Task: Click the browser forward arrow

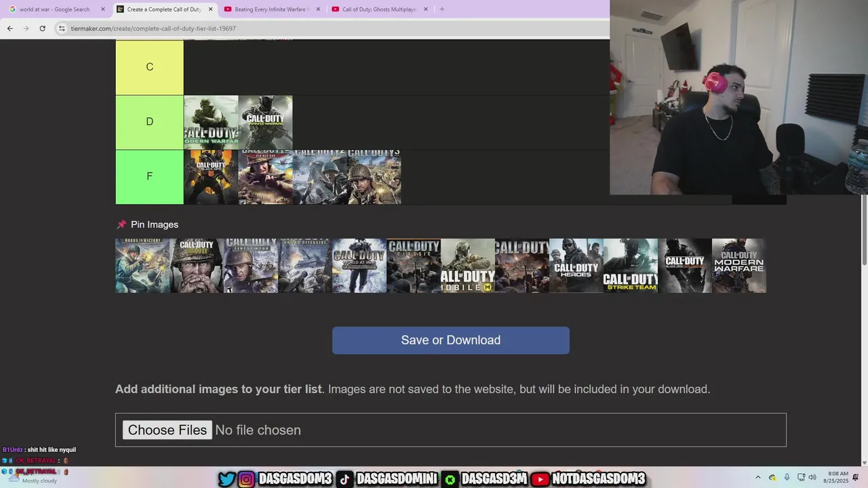Action: [x=26, y=28]
